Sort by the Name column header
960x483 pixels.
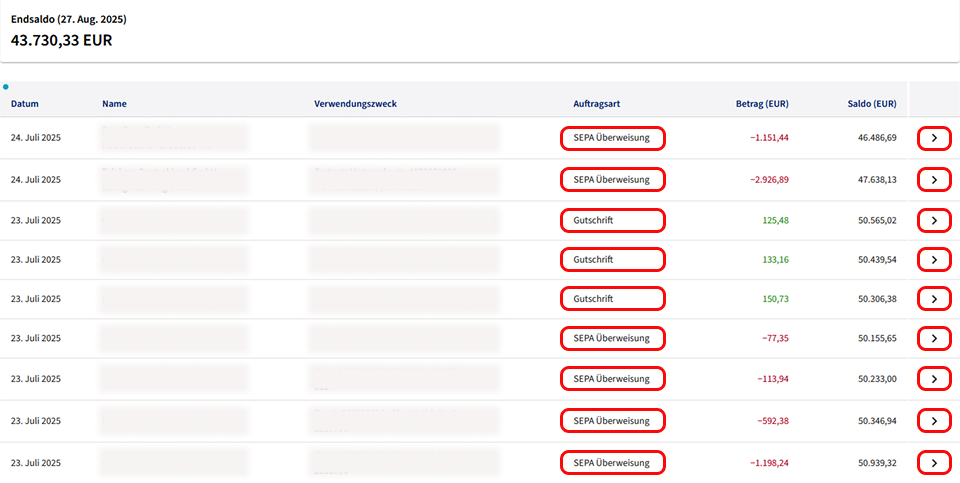pyautogui.click(x=114, y=104)
